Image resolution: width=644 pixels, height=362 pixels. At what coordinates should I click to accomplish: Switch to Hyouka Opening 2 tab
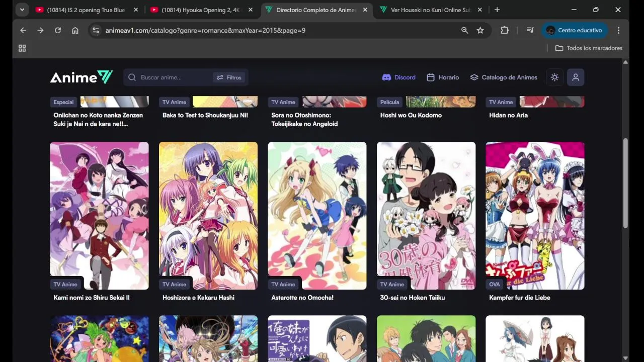pyautogui.click(x=202, y=10)
